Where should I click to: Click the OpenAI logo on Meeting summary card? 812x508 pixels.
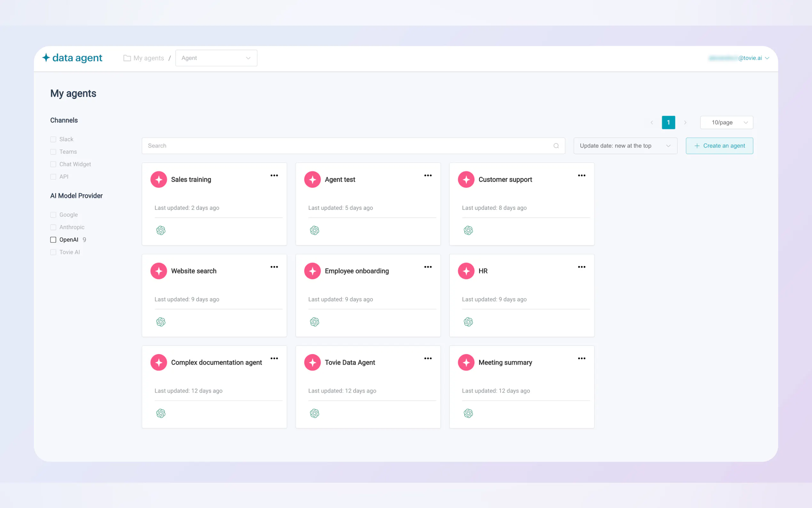(468, 413)
